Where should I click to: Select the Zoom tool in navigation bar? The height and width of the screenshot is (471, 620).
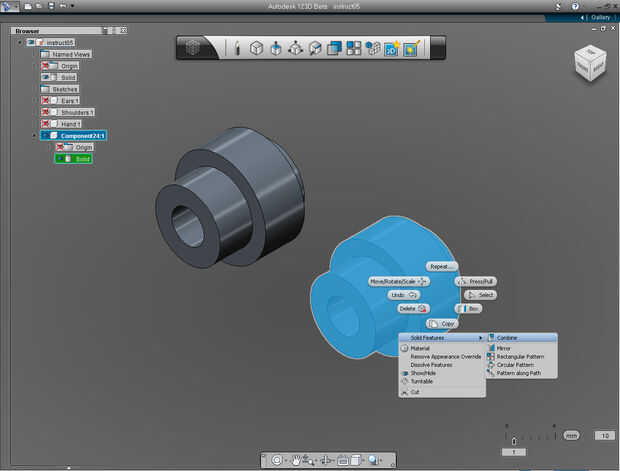[x=308, y=460]
